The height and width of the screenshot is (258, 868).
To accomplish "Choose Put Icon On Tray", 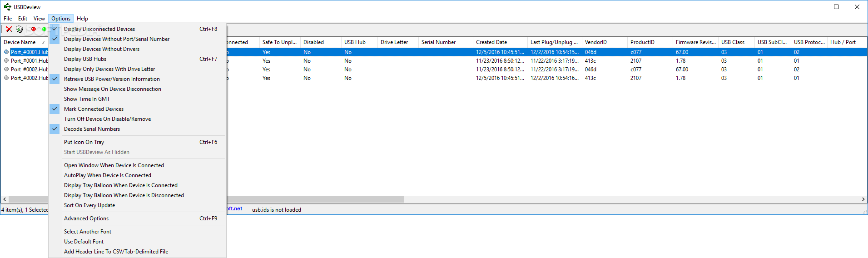I will pos(137,142).
